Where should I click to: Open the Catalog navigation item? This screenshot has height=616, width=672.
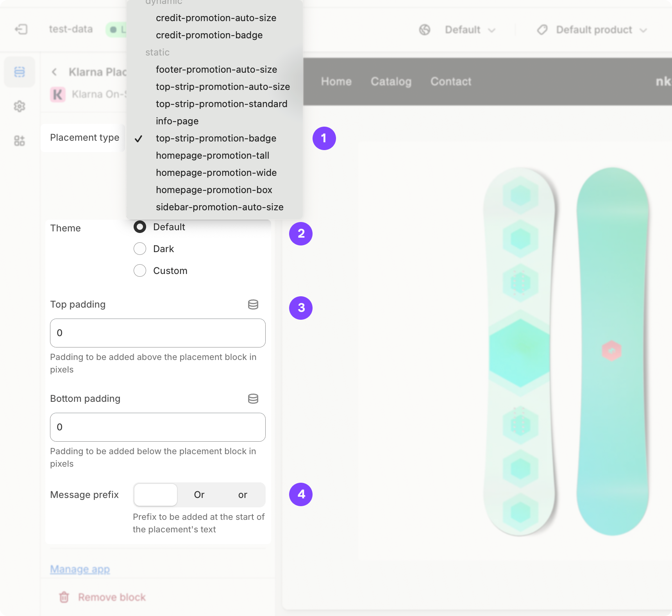[x=391, y=81]
